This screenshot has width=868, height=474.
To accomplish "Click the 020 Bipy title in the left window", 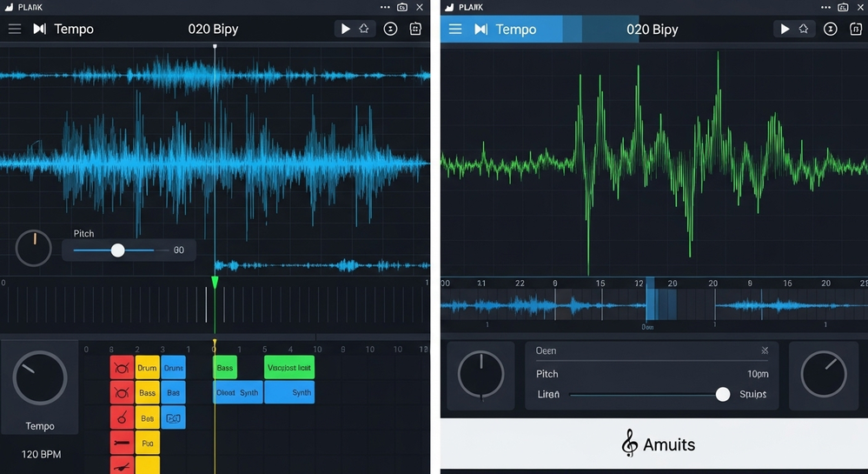I will pos(213,29).
